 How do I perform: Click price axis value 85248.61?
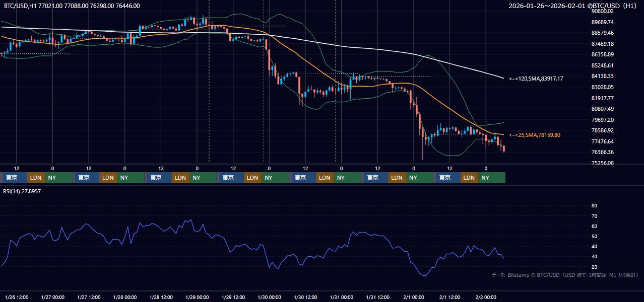(602, 65)
